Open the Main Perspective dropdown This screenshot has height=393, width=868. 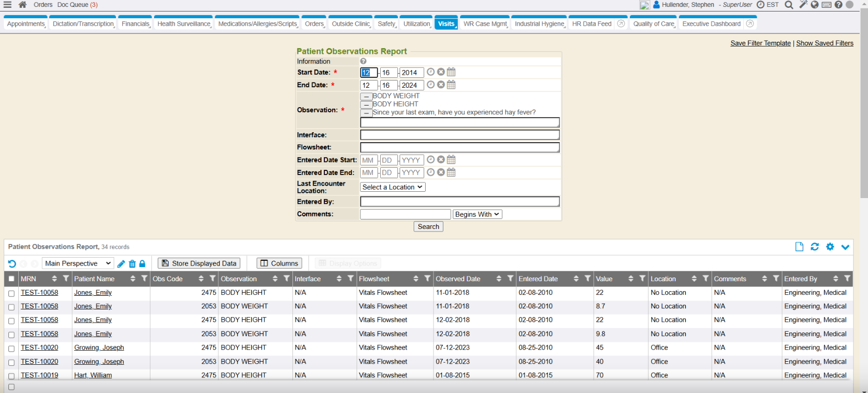[78, 263]
